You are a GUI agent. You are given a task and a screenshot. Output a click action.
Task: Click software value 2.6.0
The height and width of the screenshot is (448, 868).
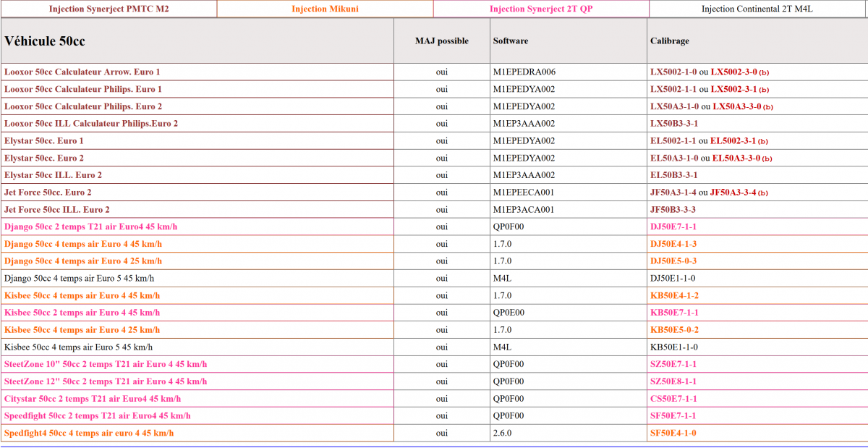503,433
